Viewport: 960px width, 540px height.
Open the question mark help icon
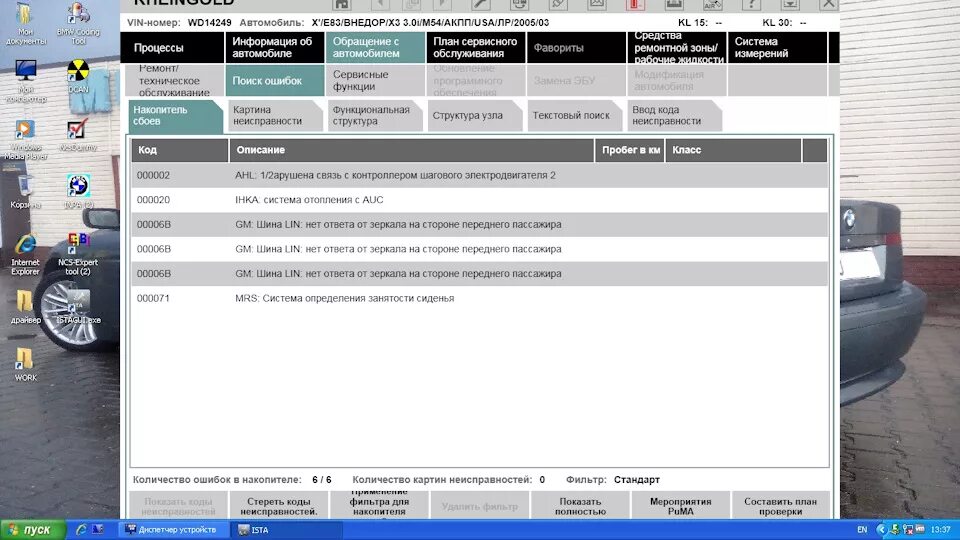(x=751, y=4)
